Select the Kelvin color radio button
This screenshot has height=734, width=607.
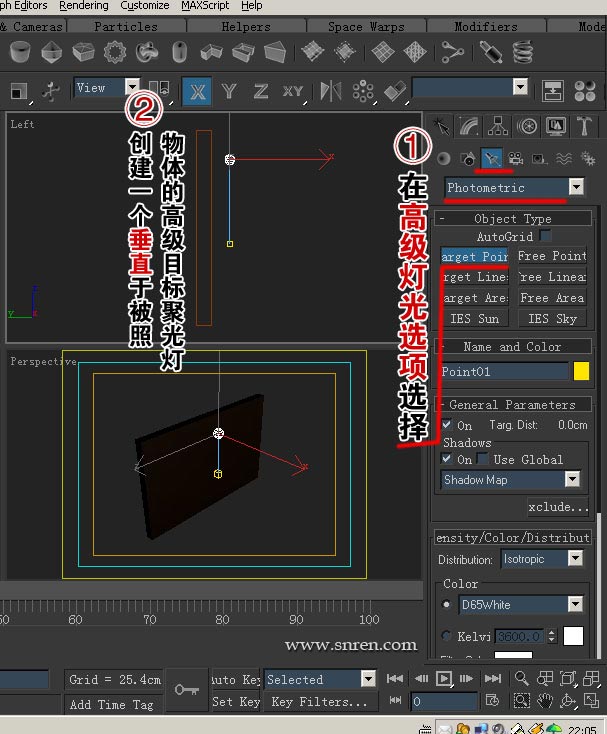(446, 636)
